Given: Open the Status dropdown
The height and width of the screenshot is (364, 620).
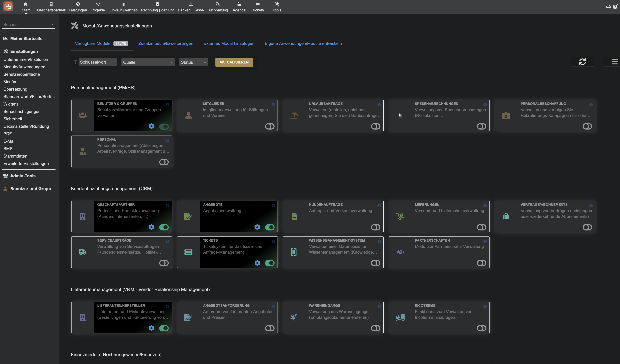Looking at the screenshot, I should pyautogui.click(x=193, y=62).
